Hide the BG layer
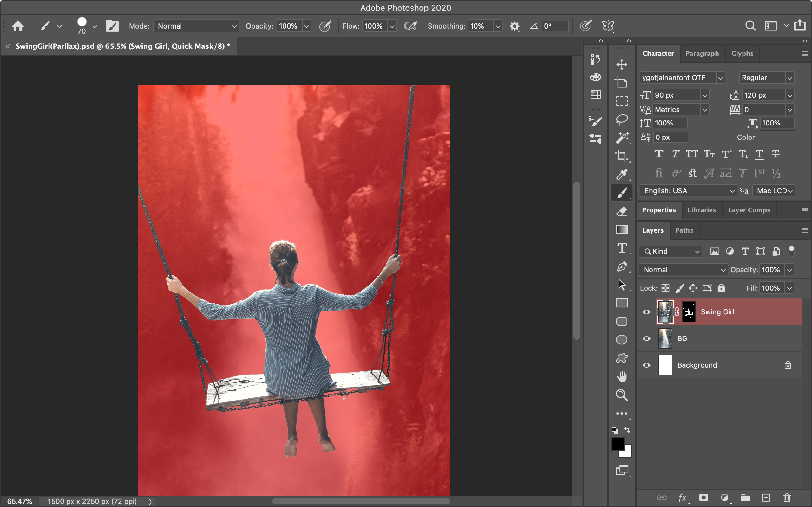This screenshot has width=812, height=507. 646,339
